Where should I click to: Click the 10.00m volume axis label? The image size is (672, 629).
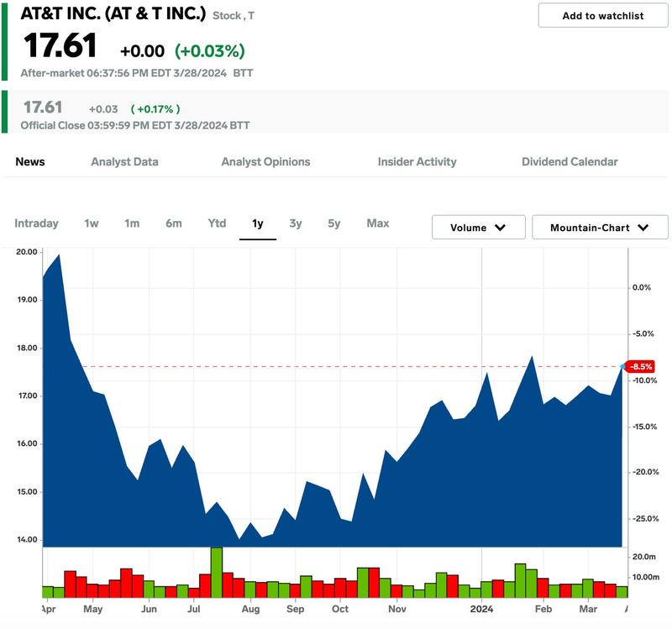[x=646, y=577]
